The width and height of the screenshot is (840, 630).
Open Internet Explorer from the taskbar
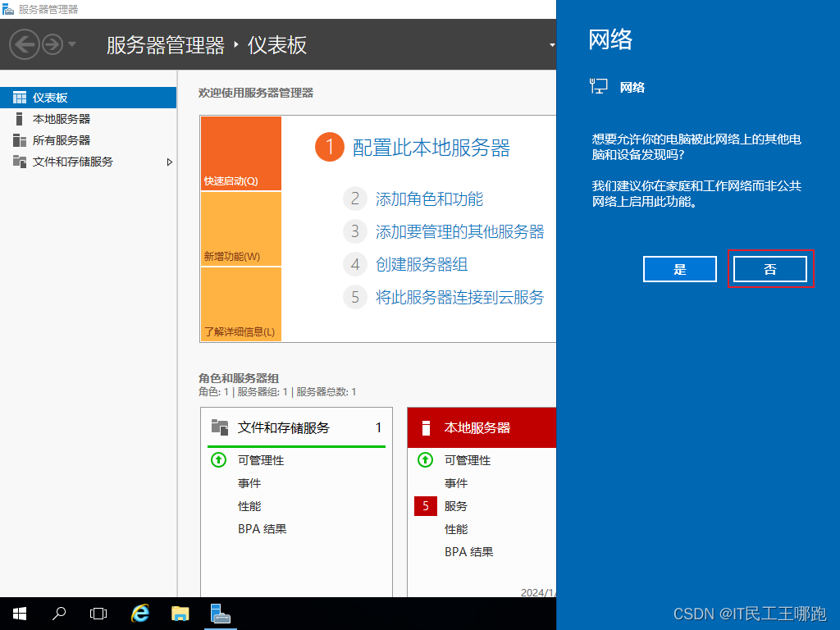(139, 613)
